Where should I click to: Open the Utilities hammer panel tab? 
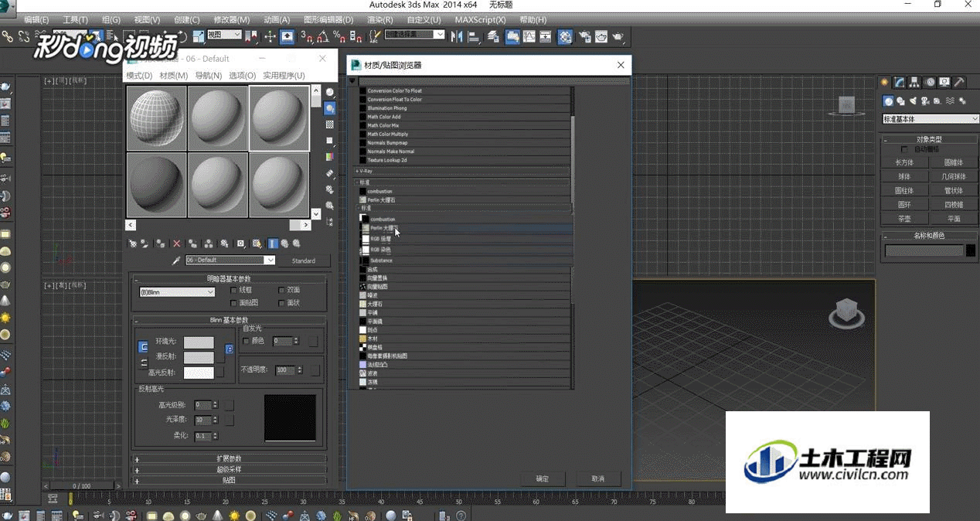[x=959, y=82]
